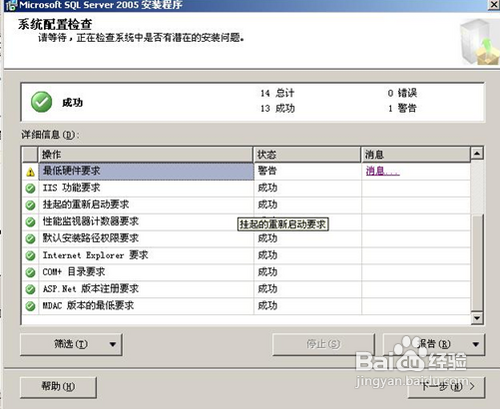Open the 筛选(T) dropdown button
This screenshot has width=500, height=410.
(71, 344)
